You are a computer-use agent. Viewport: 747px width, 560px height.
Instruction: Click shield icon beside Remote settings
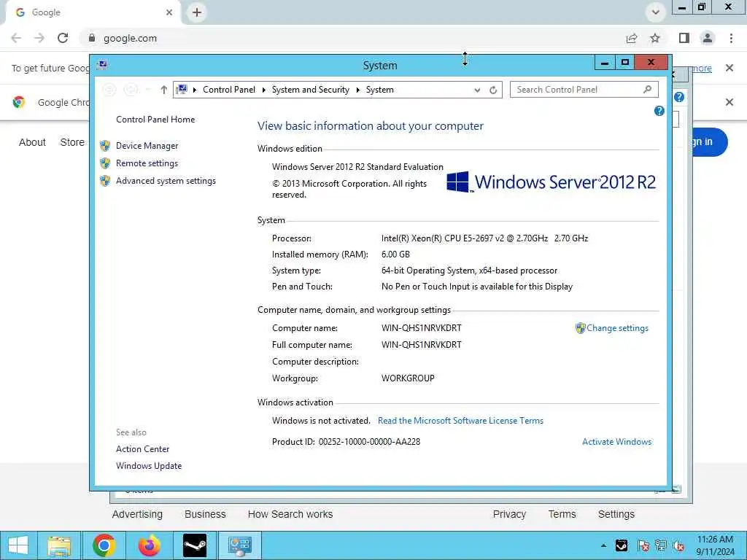click(x=105, y=163)
